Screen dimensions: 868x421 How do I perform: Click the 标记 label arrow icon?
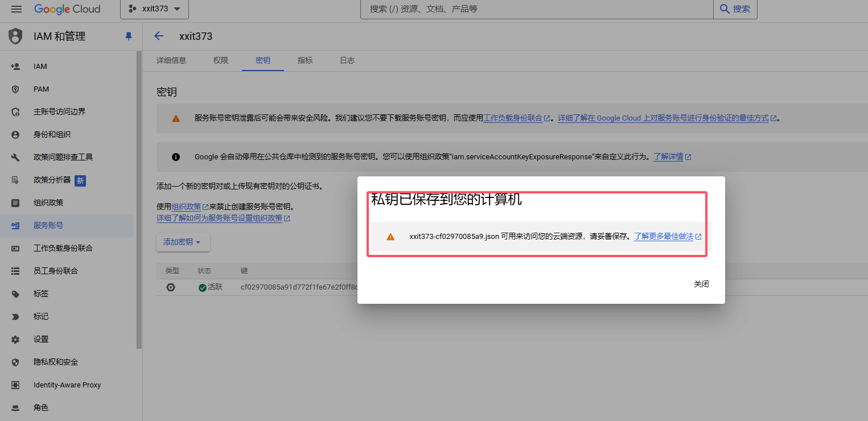click(15, 317)
